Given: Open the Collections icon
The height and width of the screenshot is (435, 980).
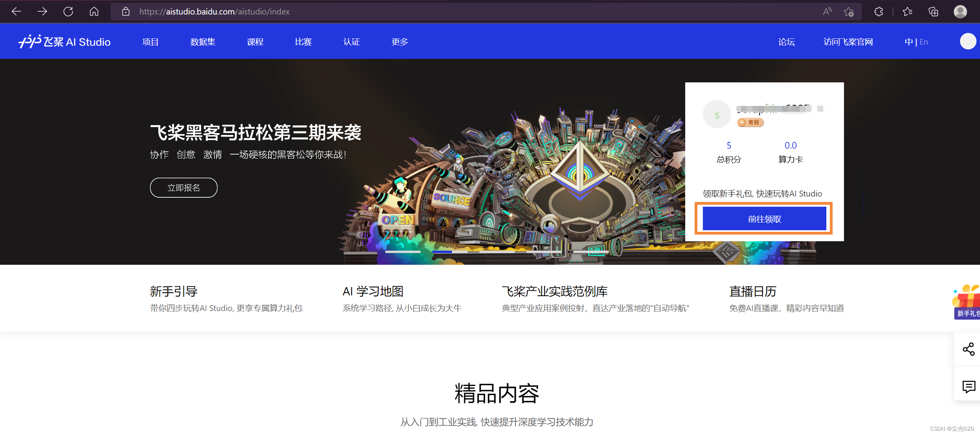Looking at the screenshot, I should coord(933,12).
